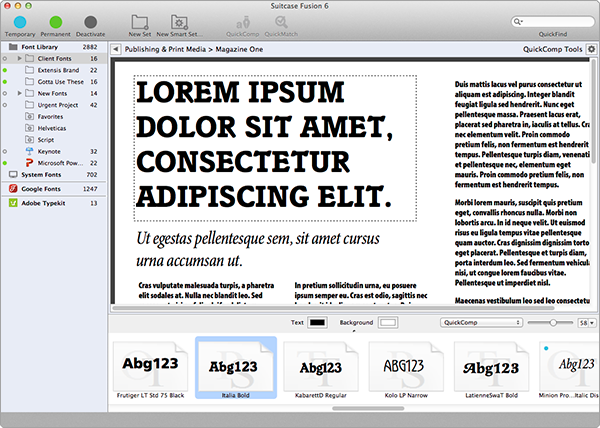This screenshot has width=600, height=428.
Task: Select the Extensis Brand set
Action: pyautogui.click(x=54, y=70)
